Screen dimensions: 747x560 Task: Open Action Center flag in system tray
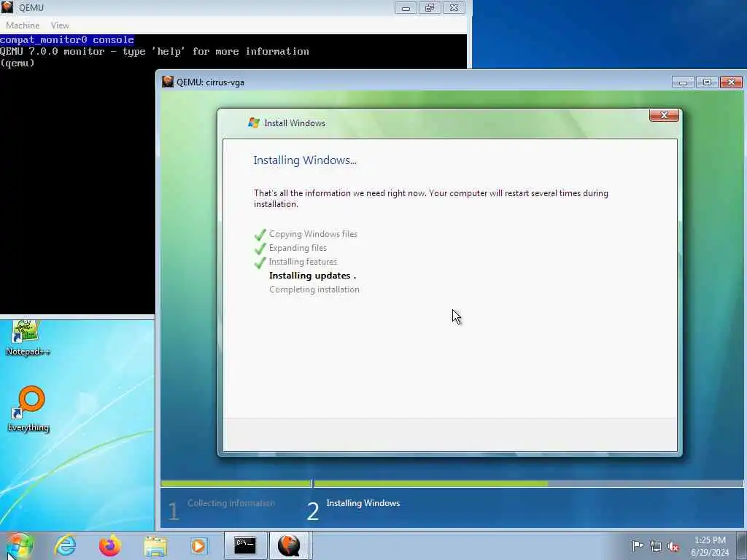tap(638, 545)
